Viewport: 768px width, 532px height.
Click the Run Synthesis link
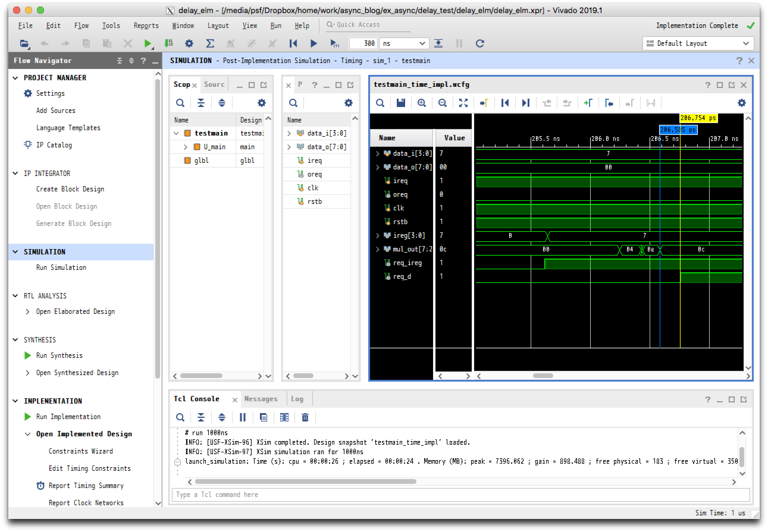pyautogui.click(x=59, y=355)
